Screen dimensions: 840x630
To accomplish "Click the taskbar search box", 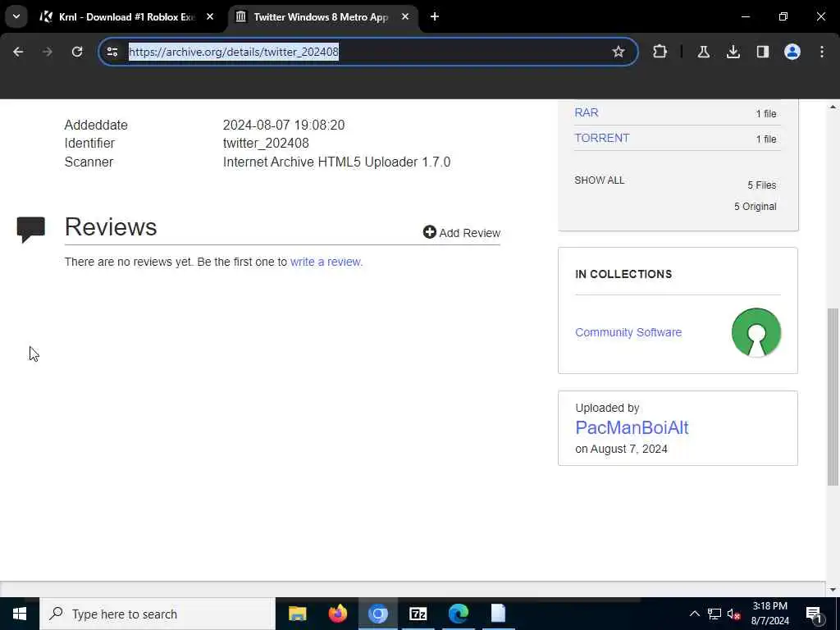I will (x=157, y=614).
